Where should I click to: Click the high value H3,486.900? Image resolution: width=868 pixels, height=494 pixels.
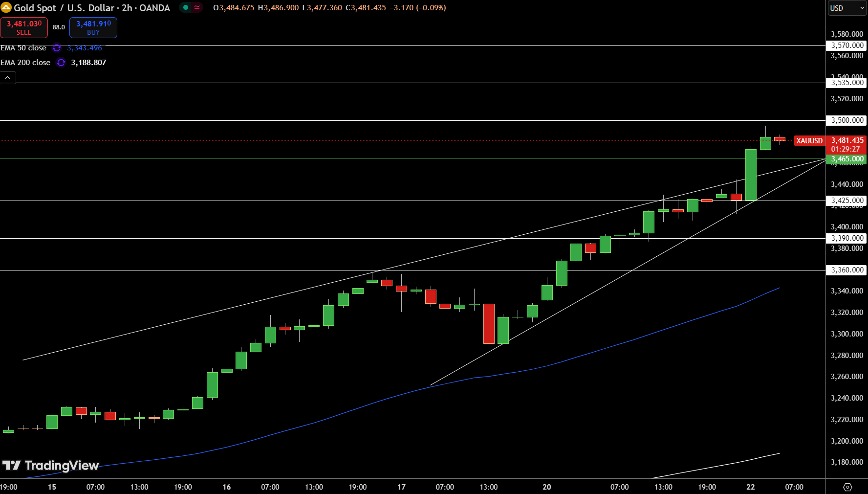coord(278,8)
